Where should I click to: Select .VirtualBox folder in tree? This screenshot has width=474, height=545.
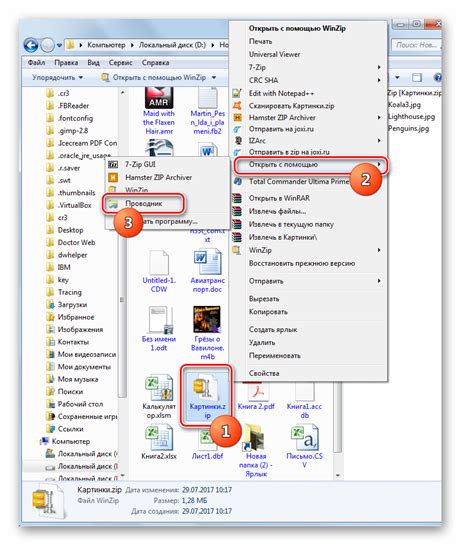[x=74, y=205]
